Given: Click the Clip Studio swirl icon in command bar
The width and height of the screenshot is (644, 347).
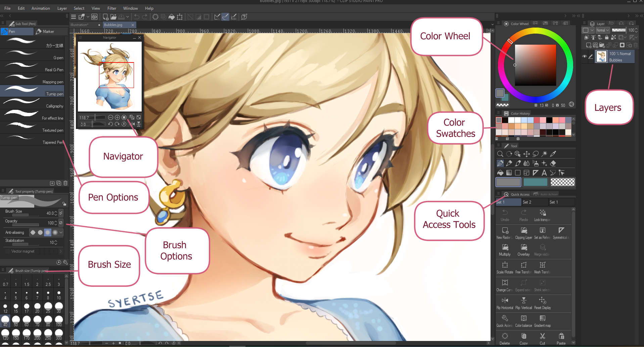Looking at the screenshot, I should click(x=94, y=17).
